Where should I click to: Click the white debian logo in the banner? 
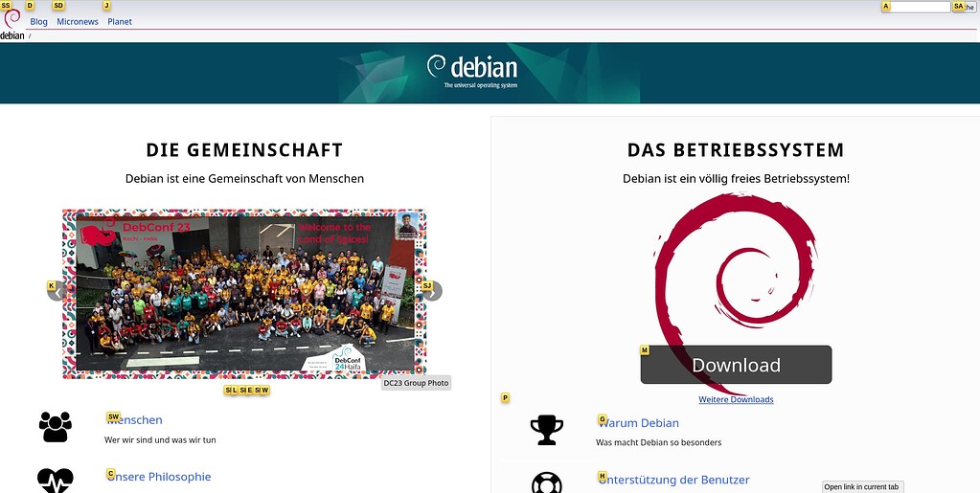(x=472, y=70)
